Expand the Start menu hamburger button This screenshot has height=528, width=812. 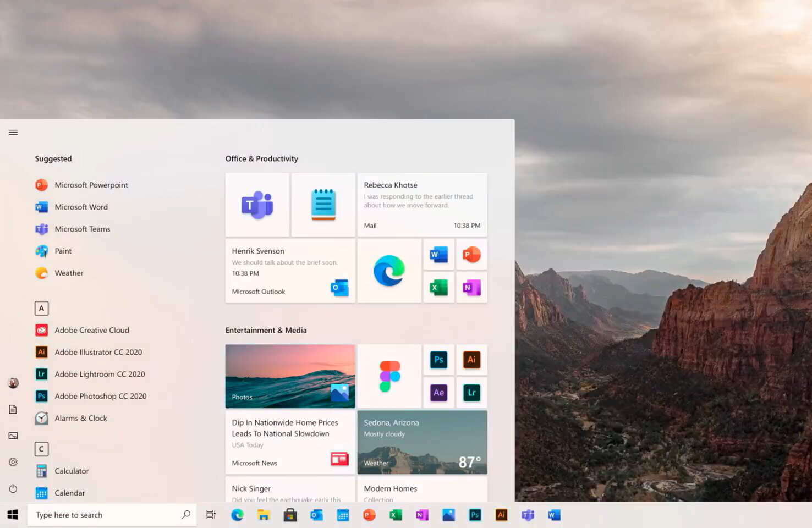tap(13, 133)
